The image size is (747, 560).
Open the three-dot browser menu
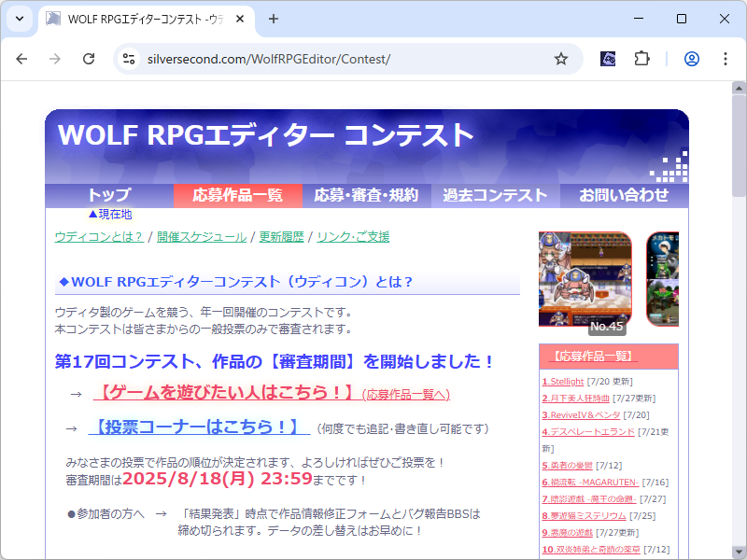pyautogui.click(x=726, y=58)
